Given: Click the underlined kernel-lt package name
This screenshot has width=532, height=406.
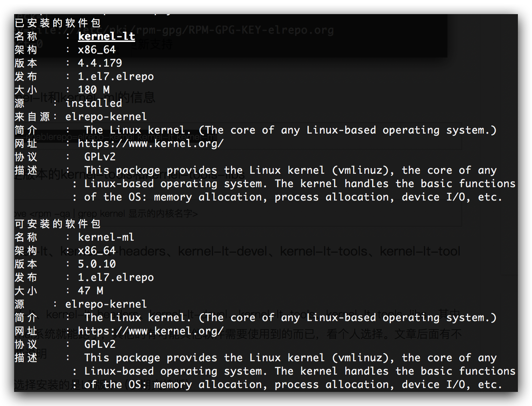Looking at the screenshot, I should 107,36.
